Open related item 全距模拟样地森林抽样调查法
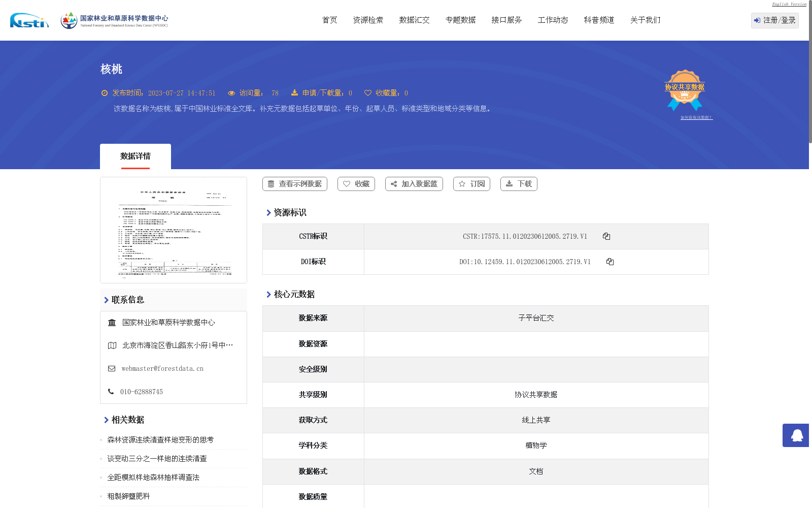 pos(153,478)
